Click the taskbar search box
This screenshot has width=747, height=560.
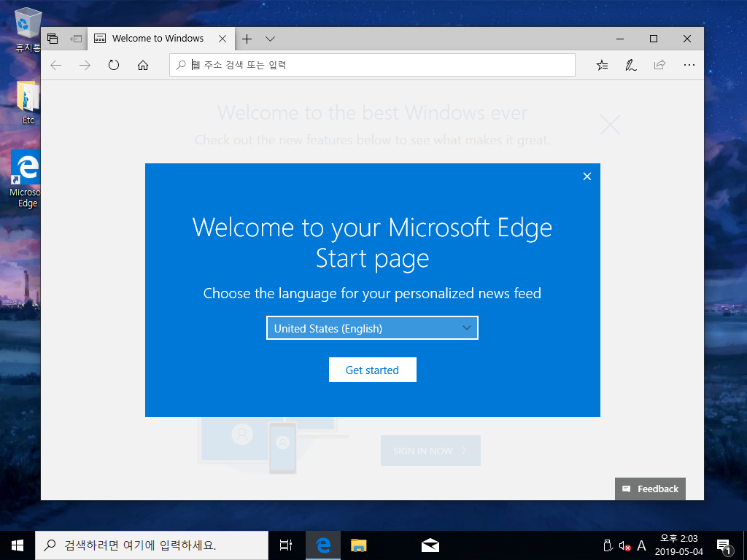click(152, 545)
